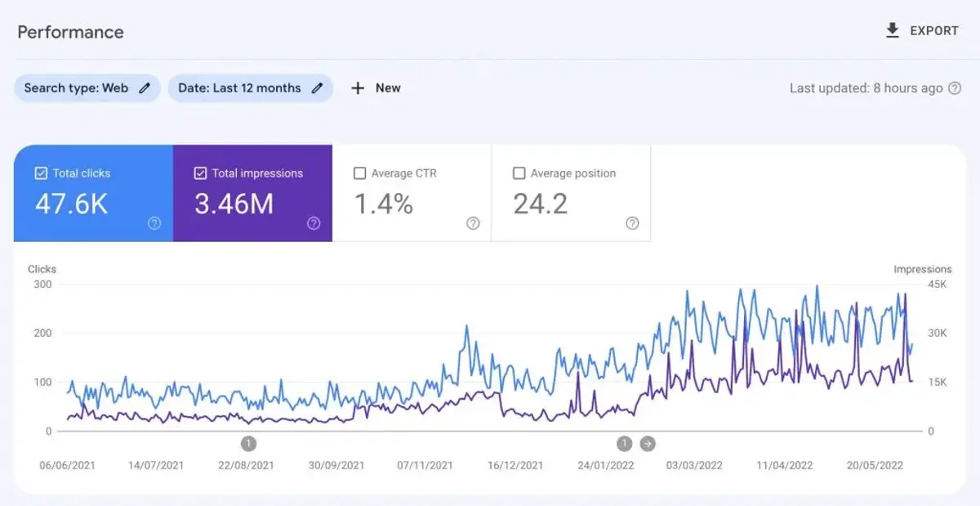Enable the Average position checkbox
The height and width of the screenshot is (506, 980).
click(x=519, y=172)
